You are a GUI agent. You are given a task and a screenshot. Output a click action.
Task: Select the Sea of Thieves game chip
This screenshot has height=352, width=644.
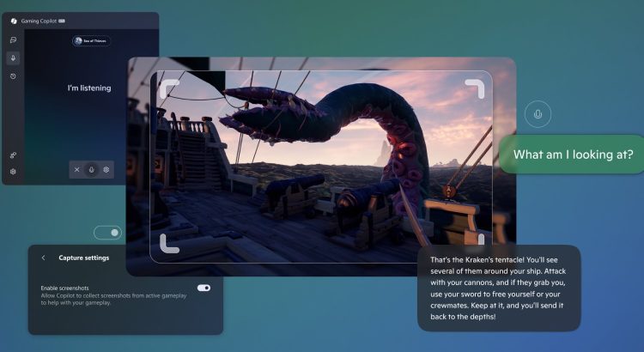pos(91,41)
